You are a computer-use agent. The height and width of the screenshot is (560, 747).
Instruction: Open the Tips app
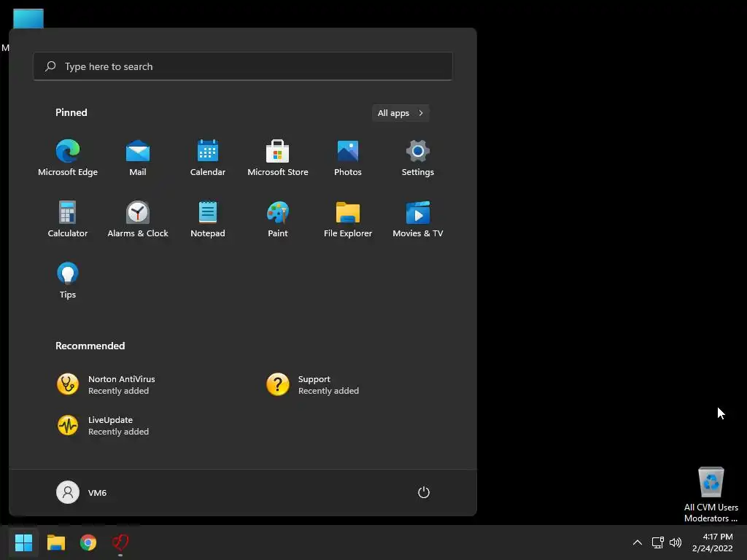click(68, 281)
